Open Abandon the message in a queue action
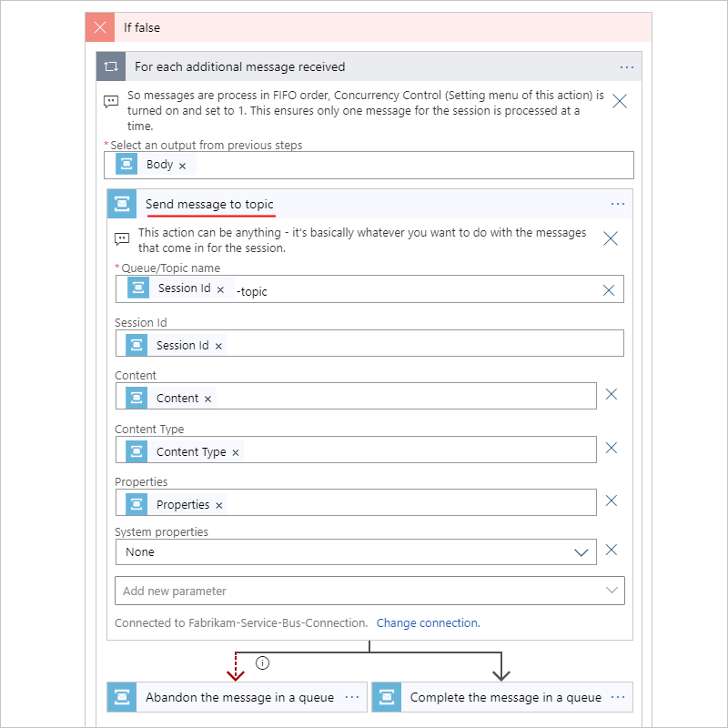The height and width of the screenshot is (728, 728). pyautogui.click(x=237, y=697)
